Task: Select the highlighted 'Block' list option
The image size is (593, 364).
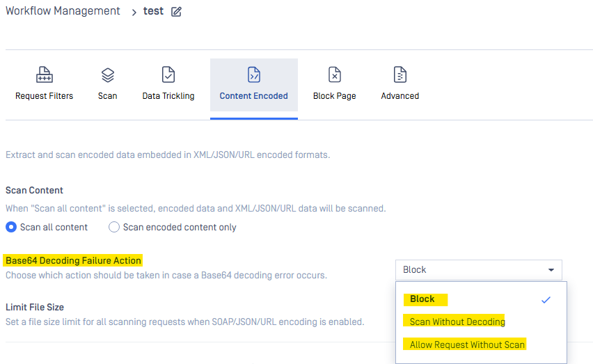Action: point(422,299)
